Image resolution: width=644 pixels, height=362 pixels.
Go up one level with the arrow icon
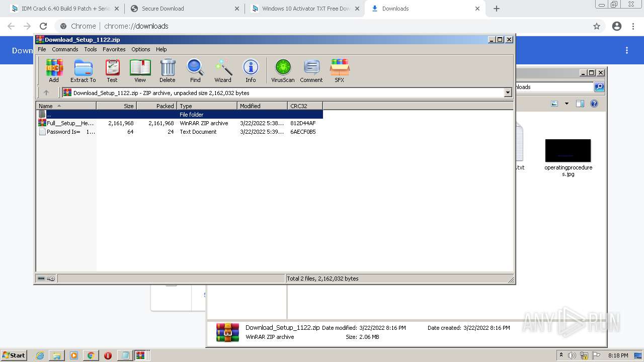(x=46, y=93)
